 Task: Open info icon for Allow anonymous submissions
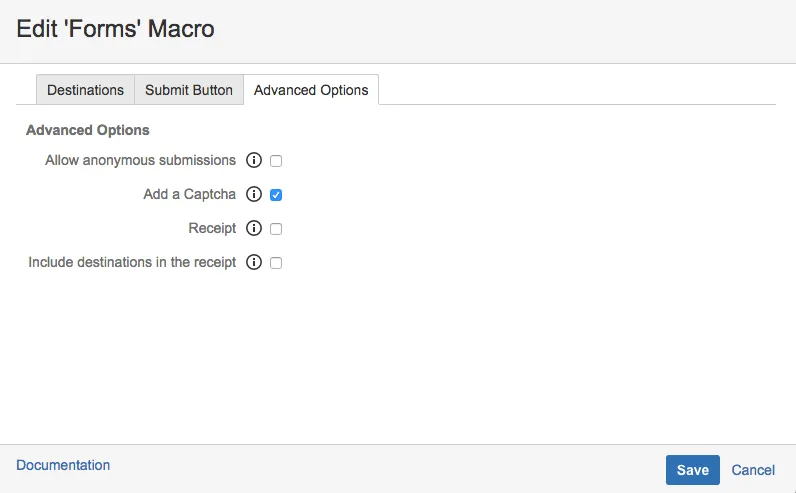coord(254,160)
